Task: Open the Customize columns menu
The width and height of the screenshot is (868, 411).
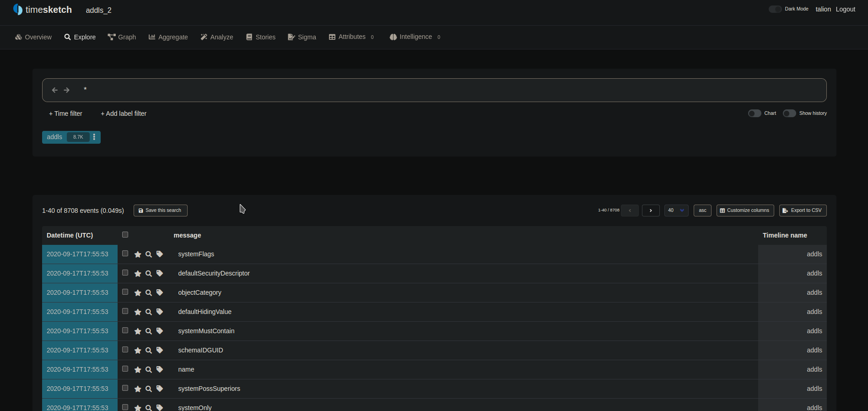Action: click(x=745, y=211)
